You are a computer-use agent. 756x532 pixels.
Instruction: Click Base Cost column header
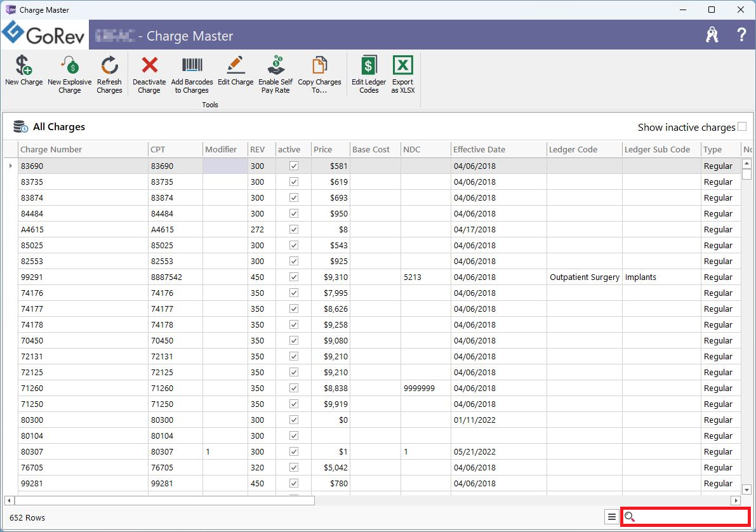[375, 150]
